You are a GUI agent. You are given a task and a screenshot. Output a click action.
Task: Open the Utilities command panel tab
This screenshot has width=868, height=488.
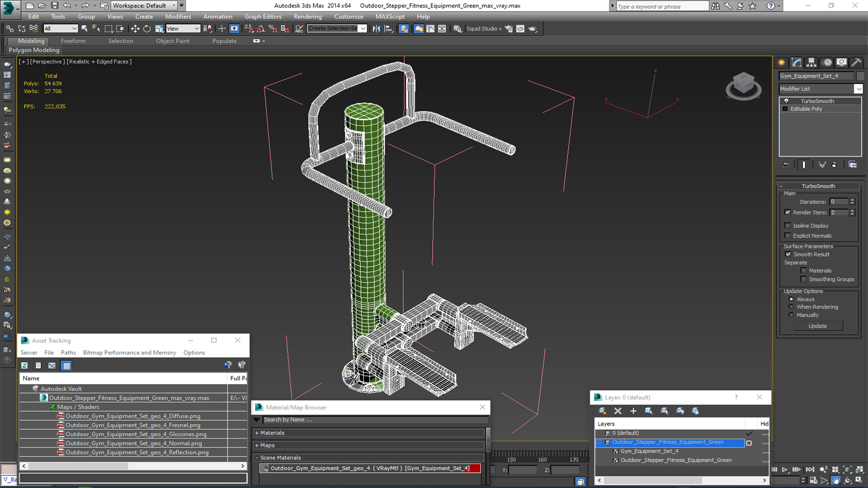[856, 62]
